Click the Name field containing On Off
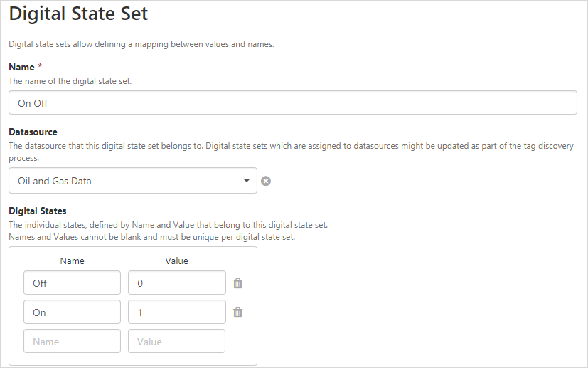The height and width of the screenshot is (368, 588). (292, 102)
